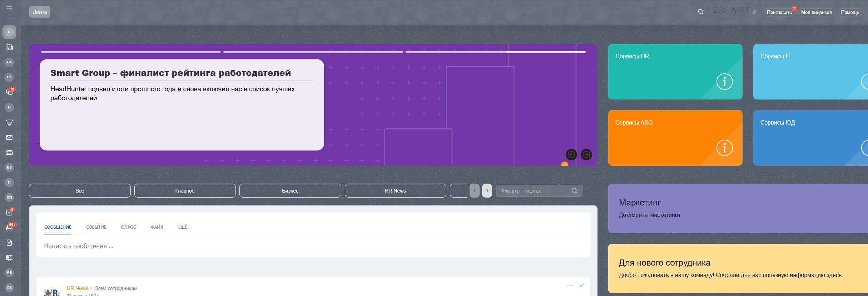868x296 pixels.
Task: Open the Маркетинг documents card
Action: click(x=738, y=208)
